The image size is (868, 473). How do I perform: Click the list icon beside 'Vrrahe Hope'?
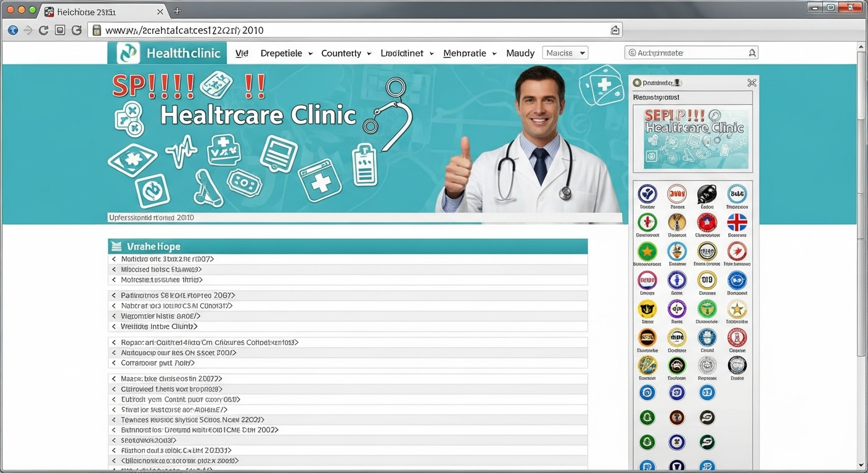tap(116, 247)
